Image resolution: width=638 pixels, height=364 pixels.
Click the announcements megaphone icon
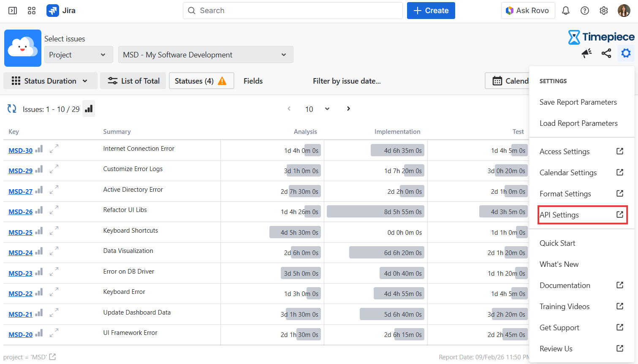tap(586, 53)
